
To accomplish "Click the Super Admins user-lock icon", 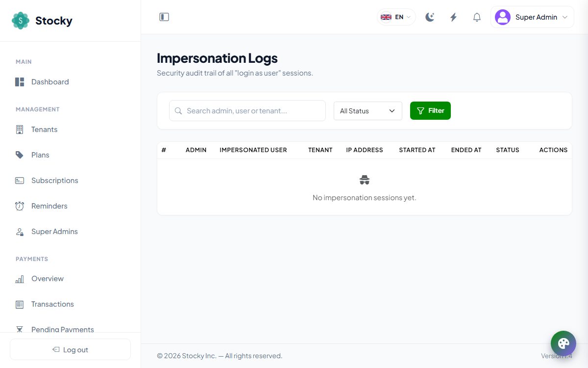I will coord(20,232).
